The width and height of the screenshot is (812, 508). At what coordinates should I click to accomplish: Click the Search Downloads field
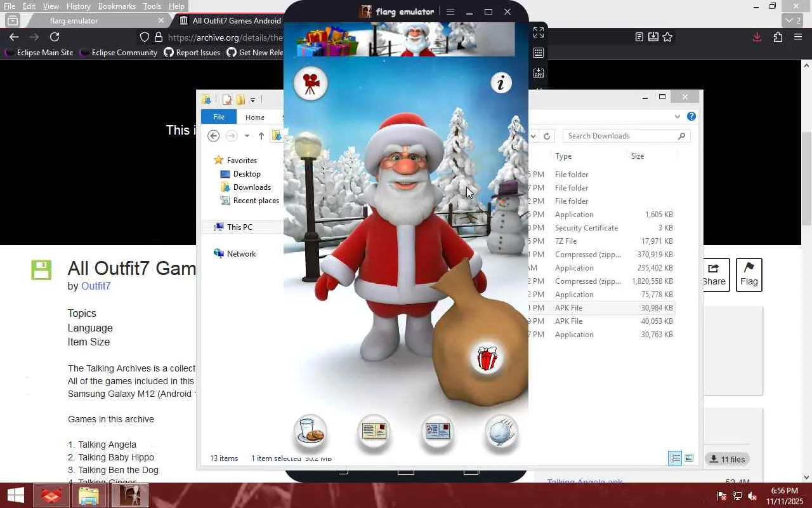(x=625, y=136)
